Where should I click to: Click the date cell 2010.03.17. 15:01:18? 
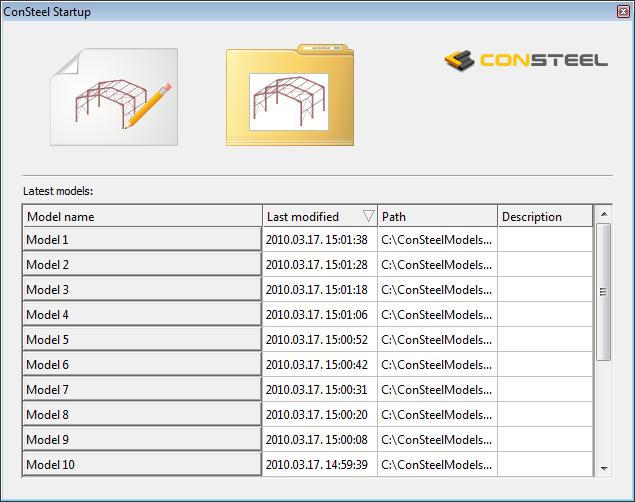[320, 289]
